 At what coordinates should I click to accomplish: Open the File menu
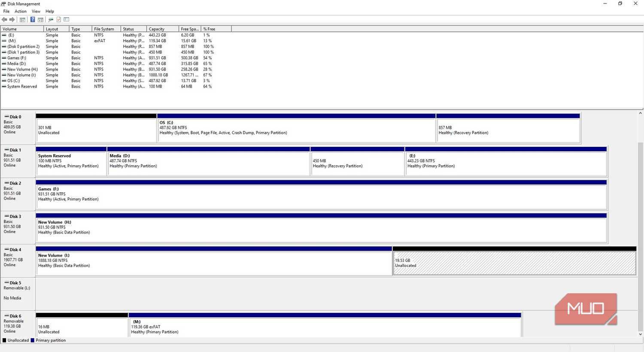pyautogui.click(x=6, y=11)
